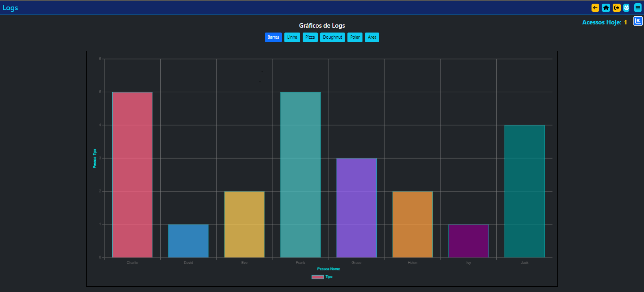Image resolution: width=644 pixels, height=292 pixels.
Task: Select the Barras chart type
Action: [273, 37]
